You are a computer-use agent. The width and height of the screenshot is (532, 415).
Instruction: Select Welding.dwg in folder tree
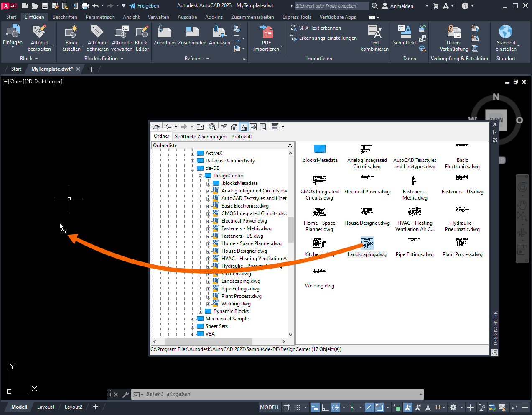point(236,304)
